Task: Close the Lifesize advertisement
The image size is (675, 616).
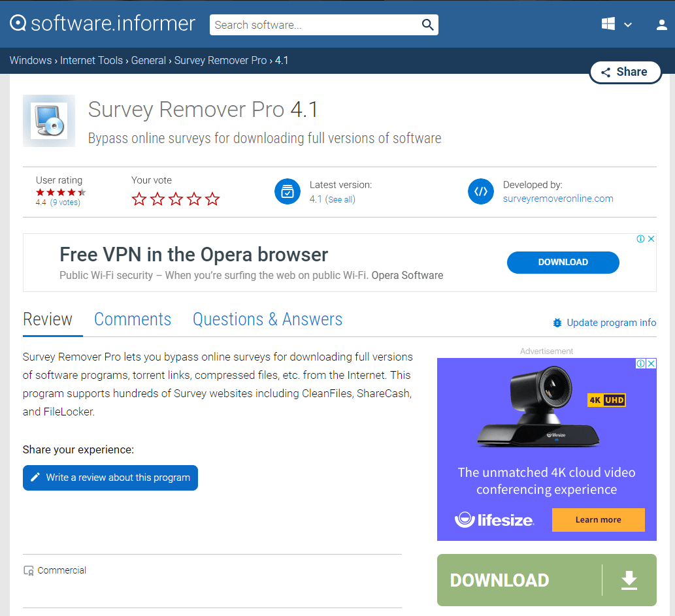Action: 651,364
